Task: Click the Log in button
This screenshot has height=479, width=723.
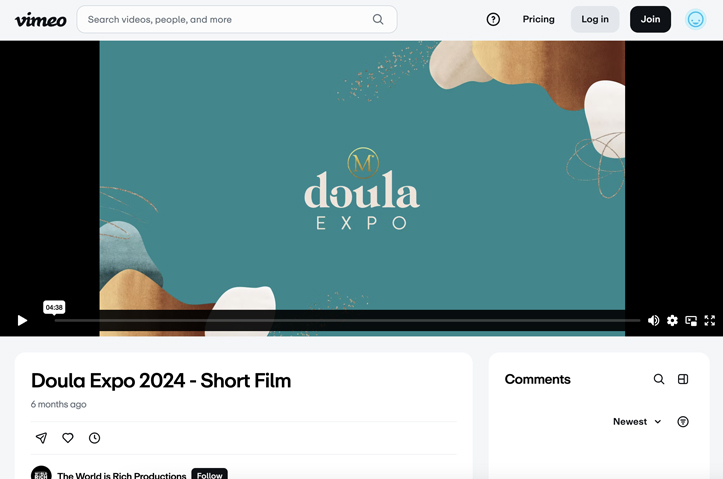Action: pyautogui.click(x=595, y=19)
